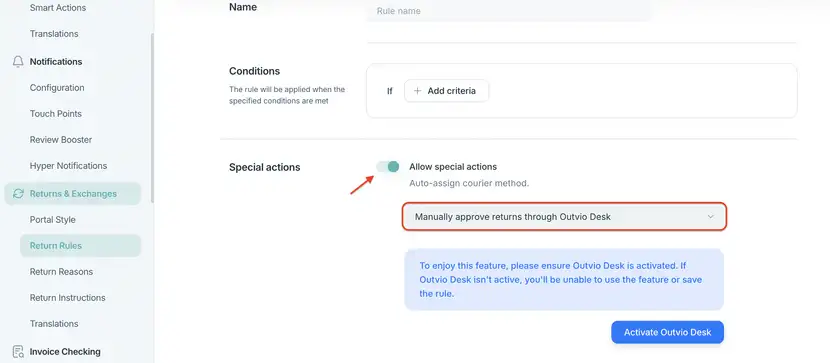Click the Activate Outvio Desk button
830x363 pixels.
(667, 332)
